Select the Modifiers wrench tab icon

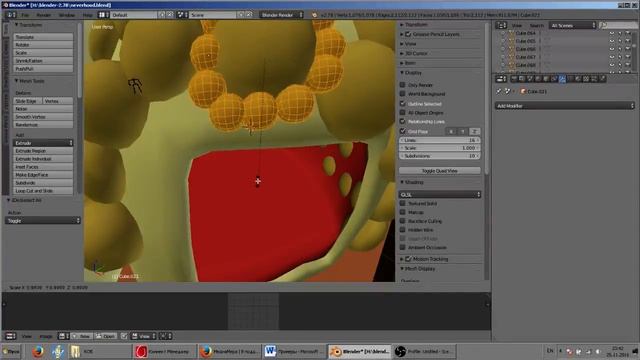click(562, 79)
